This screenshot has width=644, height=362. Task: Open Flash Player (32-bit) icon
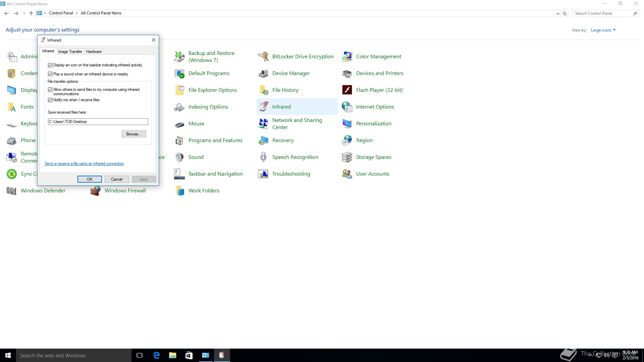pyautogui.click(x=347, y=90)
